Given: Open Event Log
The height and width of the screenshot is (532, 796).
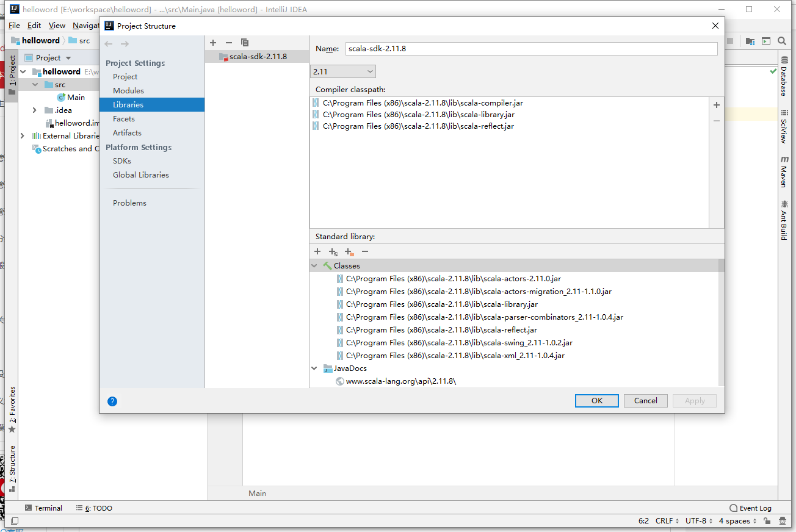Looking at the screenshot, I should coord(750,508).
